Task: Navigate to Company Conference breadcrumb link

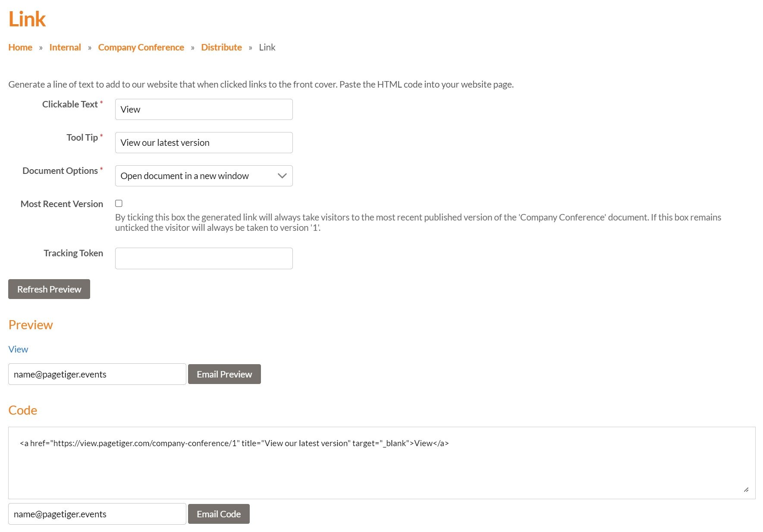Action: pos(141,47)
